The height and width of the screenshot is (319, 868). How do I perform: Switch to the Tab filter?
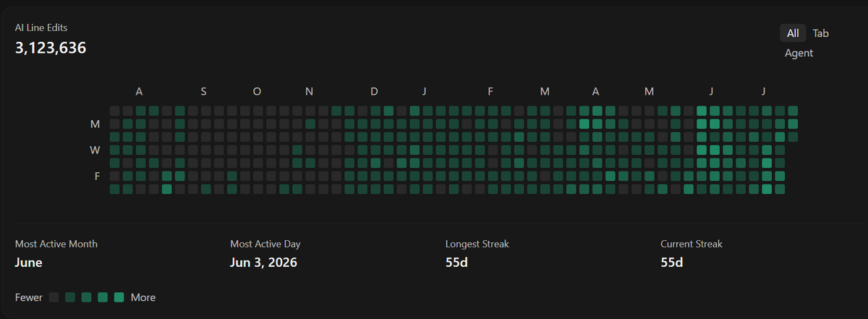(820, 33)
